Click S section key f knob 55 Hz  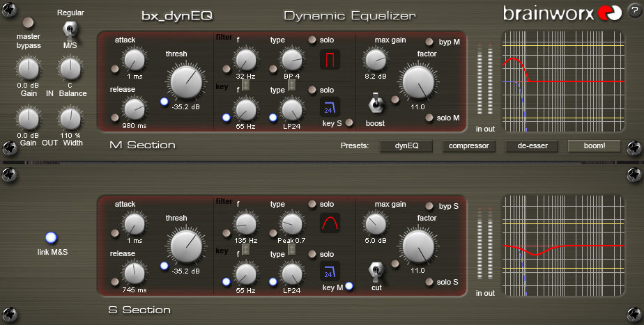(245, 274)
